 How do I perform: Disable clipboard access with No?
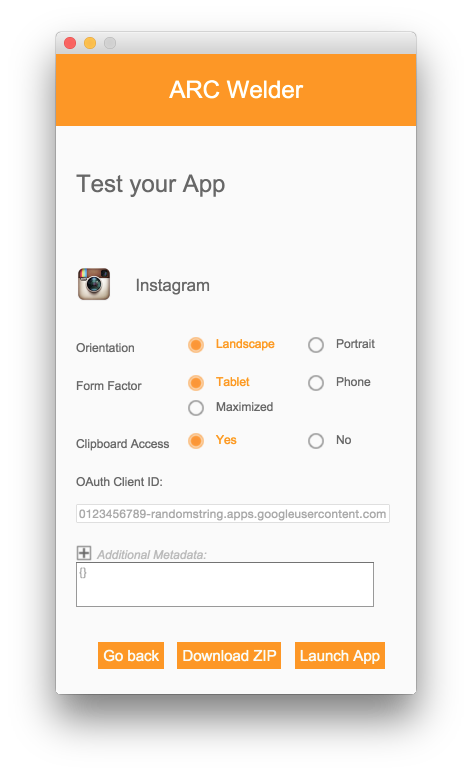point(316,440)
